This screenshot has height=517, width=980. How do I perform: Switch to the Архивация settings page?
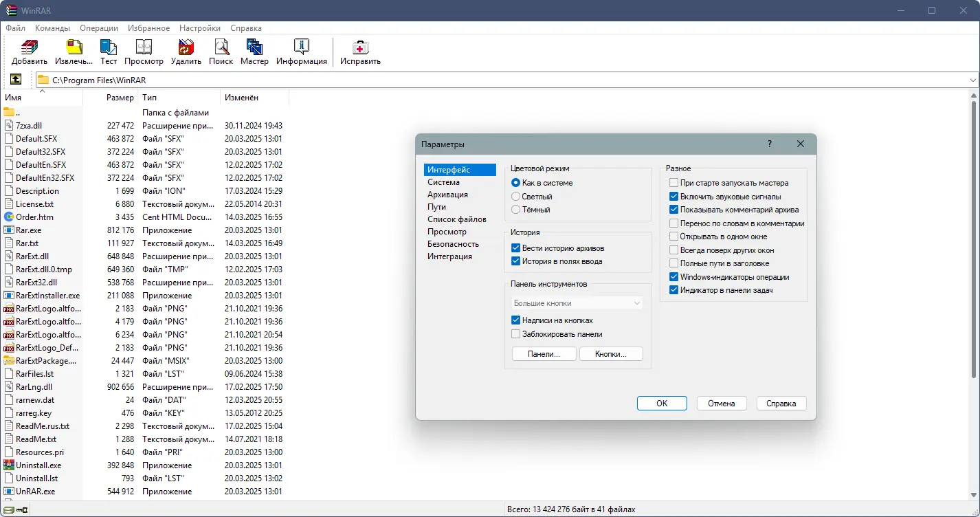click(x=460, y=195)
